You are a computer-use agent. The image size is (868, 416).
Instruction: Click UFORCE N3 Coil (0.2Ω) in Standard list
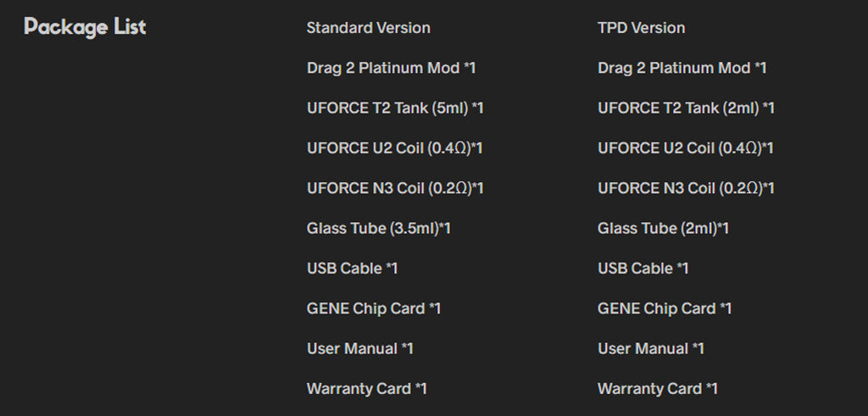tap(395, 188)
